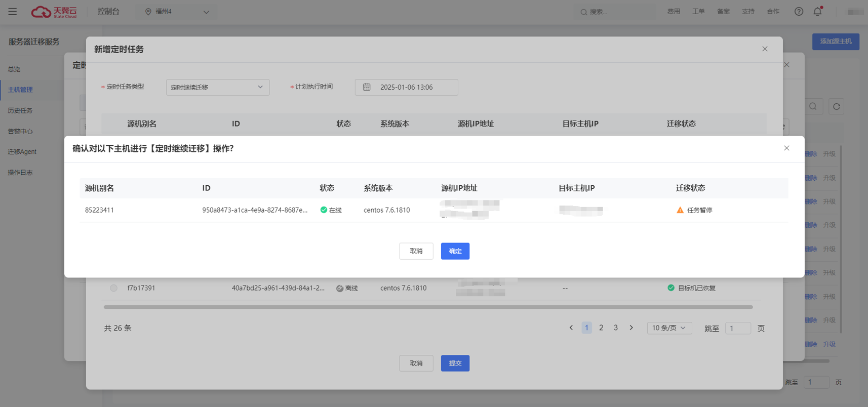Click the horizontal scrollbar under the table
The height and width of the screenshot is (407, 868).
click(x=428, y=307)
